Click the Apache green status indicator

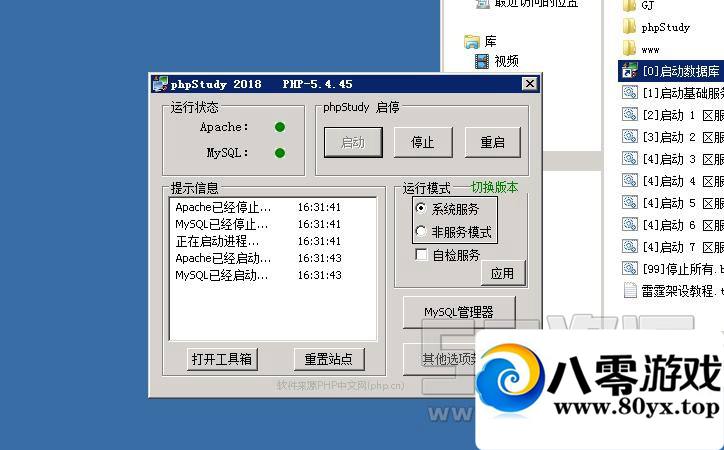pyautogui.click(x=279, y=127)
